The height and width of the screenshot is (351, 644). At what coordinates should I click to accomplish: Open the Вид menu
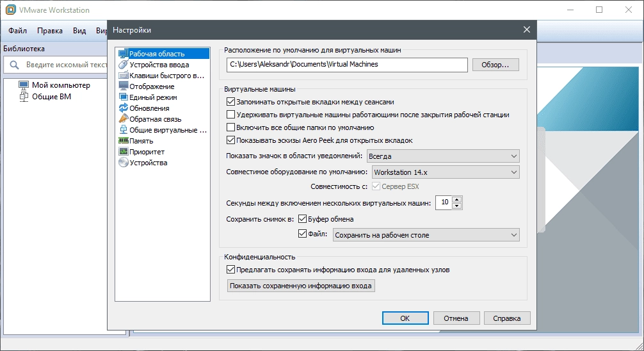(x=79, y=31)
